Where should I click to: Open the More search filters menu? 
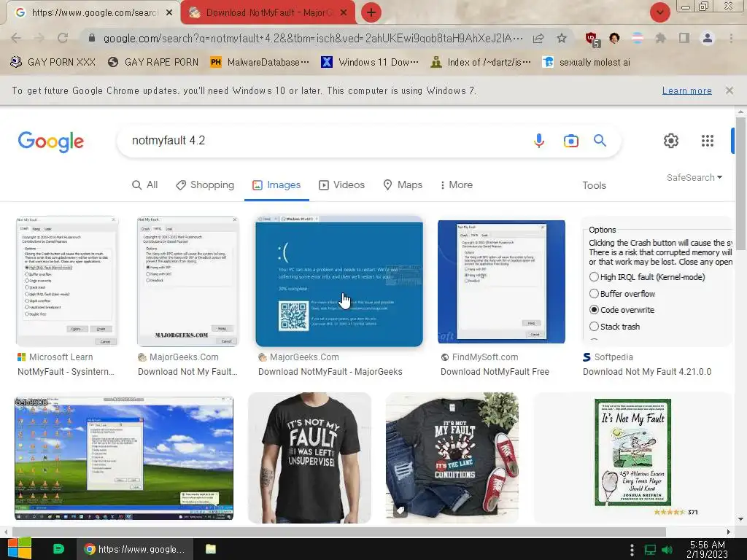tap(456, 184)
